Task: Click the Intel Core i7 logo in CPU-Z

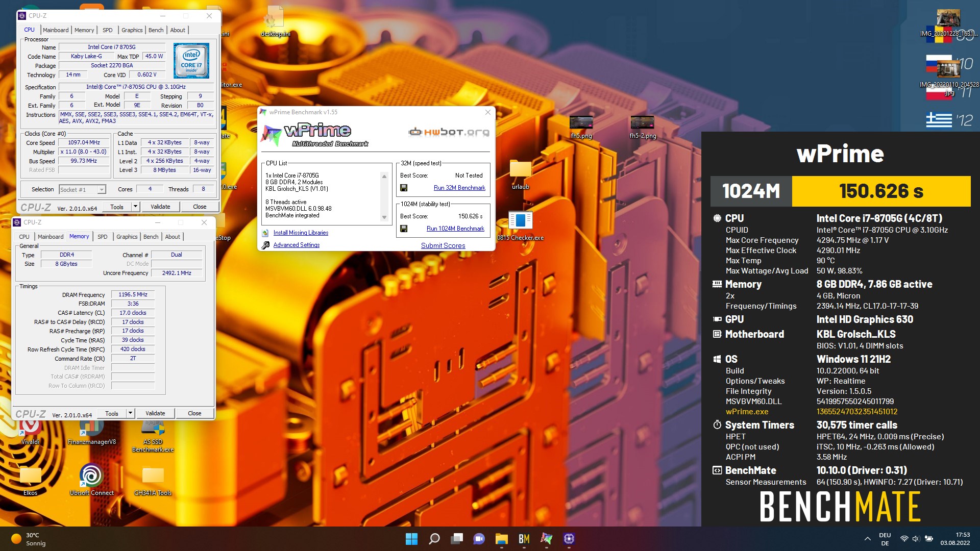Action: coord(191,61)
